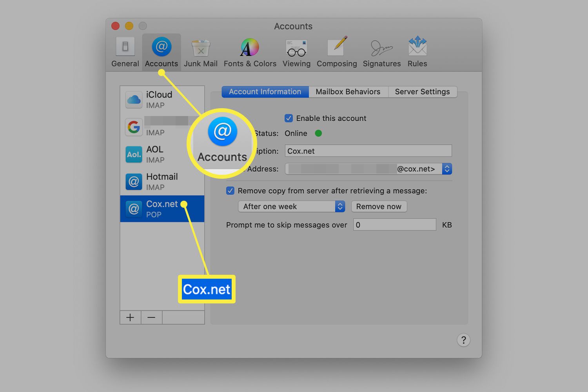Close the Accounts window with red button
The height and width of the screenshot is (392, 588).
(x=115, y=26)
